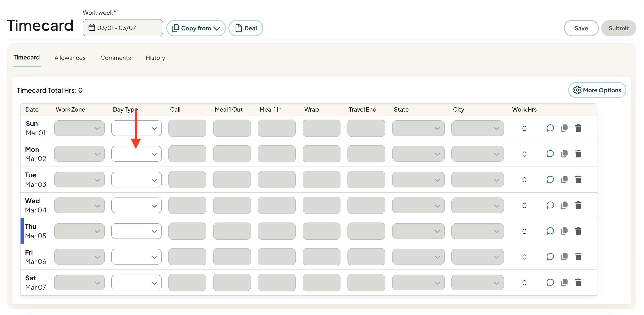The image size is (644, 315).
Task: Open the Day Type dropdown for Fri Mar 06
Action: click(x=137, y=257)
